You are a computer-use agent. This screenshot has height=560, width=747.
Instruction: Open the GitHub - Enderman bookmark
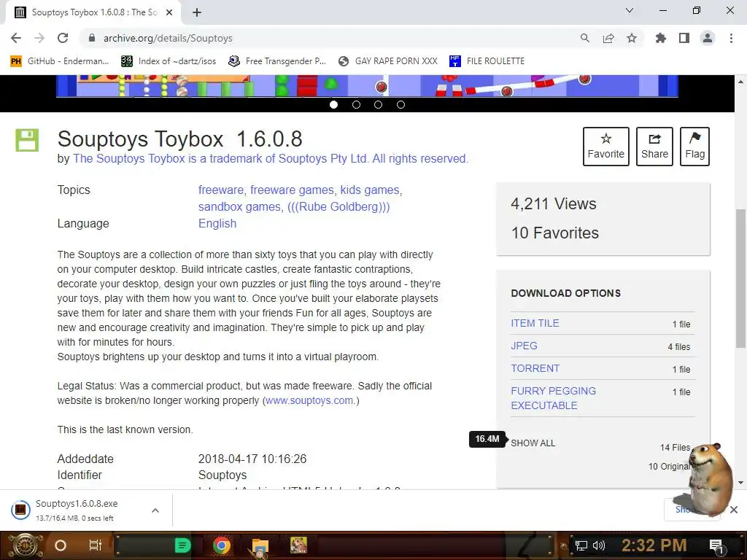pyautogui.click(x=60, y=61)
